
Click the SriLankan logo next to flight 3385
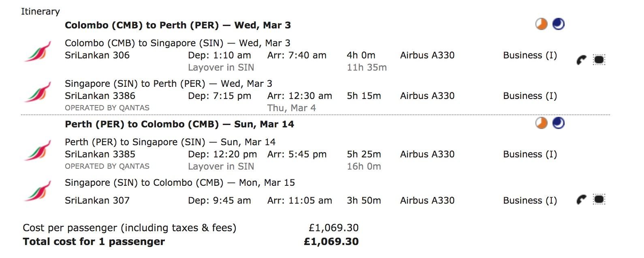point(38,150)
